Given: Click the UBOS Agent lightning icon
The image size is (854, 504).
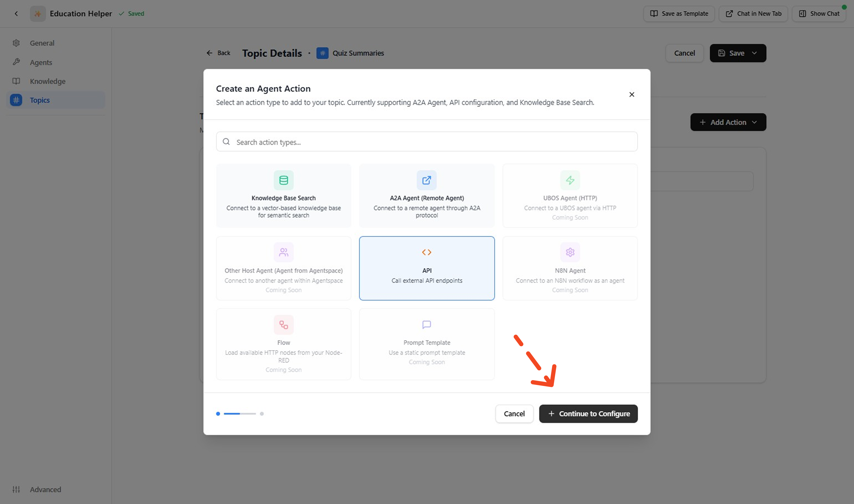Looking at the screenshot, I should 570,180.
